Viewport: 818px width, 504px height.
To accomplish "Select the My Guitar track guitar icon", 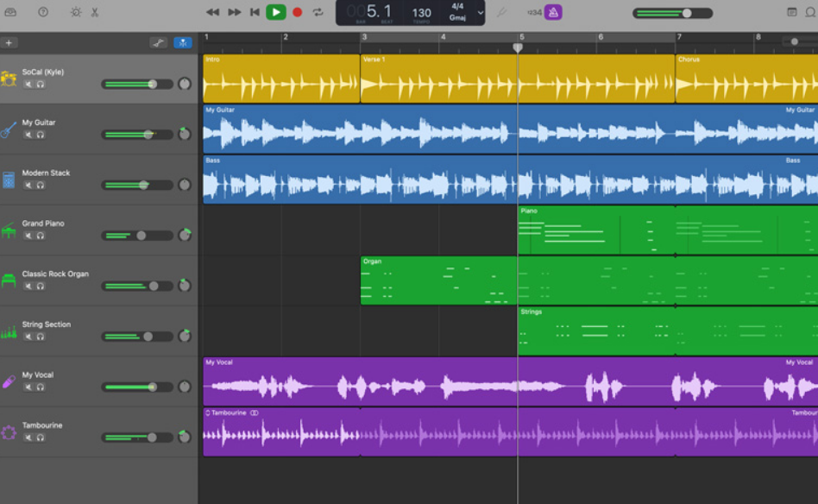I will click(x=9, y=129).
